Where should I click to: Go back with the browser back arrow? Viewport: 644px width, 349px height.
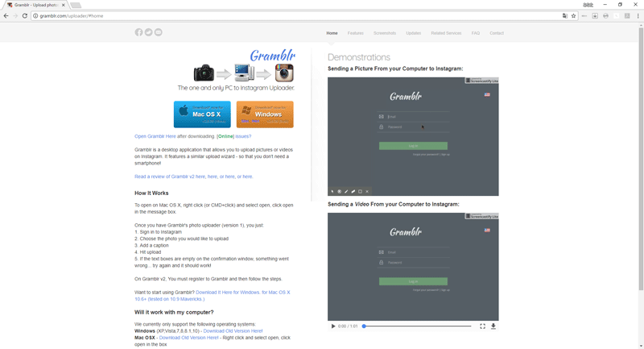pyautogui.click(x=6, y=15)
